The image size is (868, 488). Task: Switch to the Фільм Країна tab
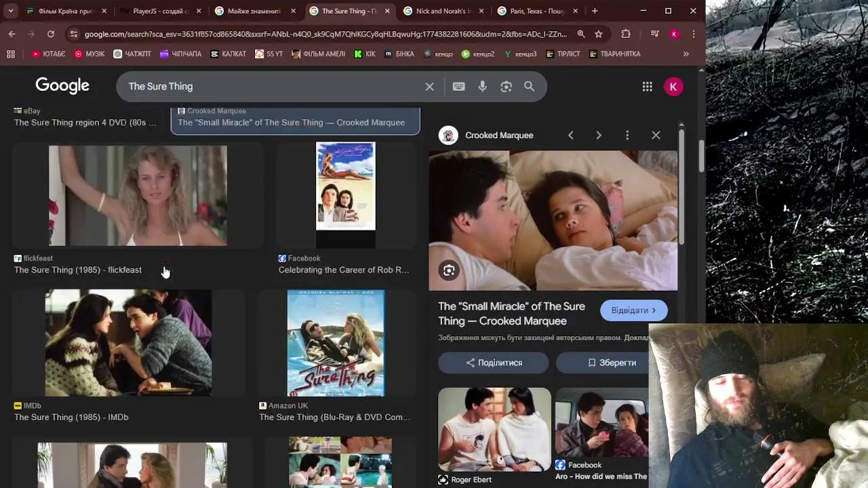[66, 11]
